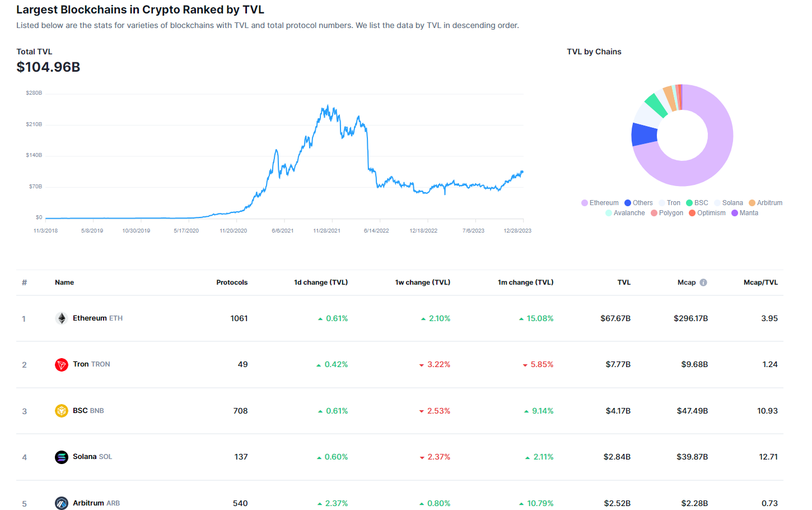
Task: Sort table by Protocols column header
Action: tap(232, 282)
